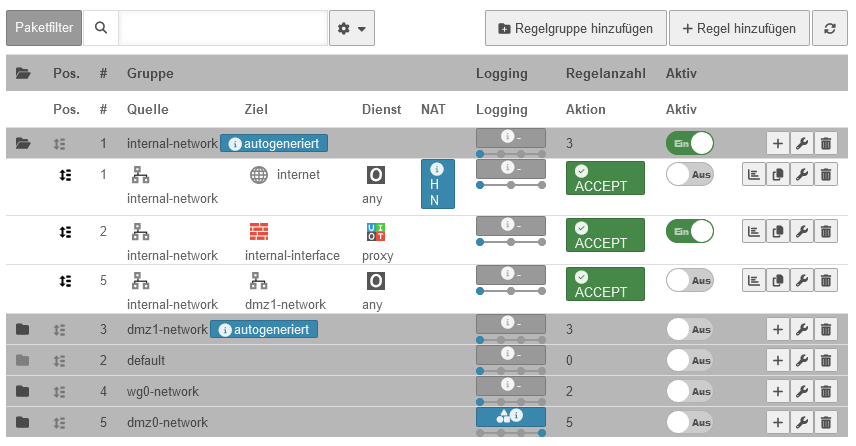856x446 pixels.
Task: Edit the dmz0-network group wrench icon
Action: point(802,422)
